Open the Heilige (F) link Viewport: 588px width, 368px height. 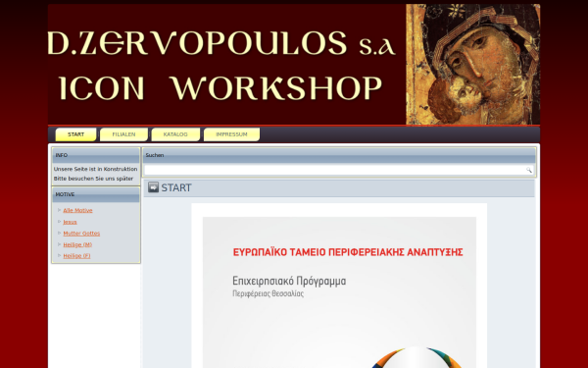point(76,256)
